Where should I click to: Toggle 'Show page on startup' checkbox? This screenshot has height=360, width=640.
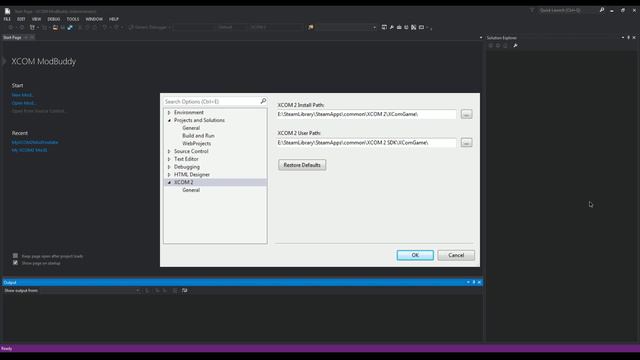(15, 263)
